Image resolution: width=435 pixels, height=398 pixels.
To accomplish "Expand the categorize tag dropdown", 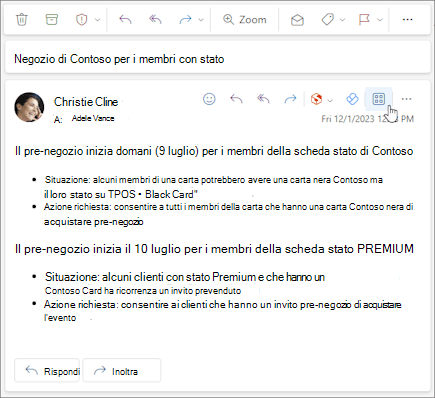I will coord(343,20).
